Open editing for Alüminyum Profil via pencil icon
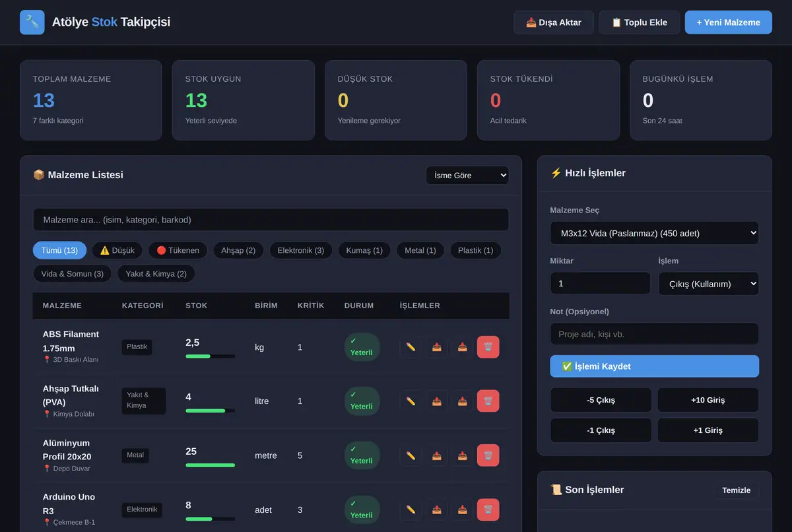This screenshot has height=532, width=792. [x=411, y=455]
